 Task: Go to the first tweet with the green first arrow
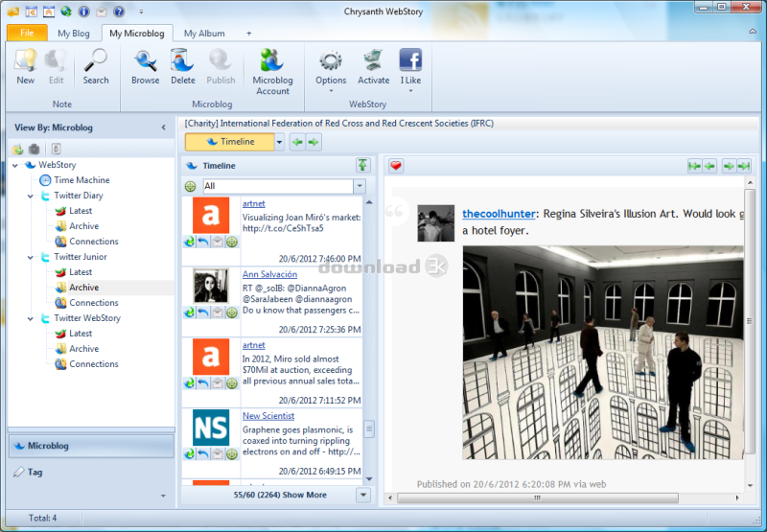point(694,166)
